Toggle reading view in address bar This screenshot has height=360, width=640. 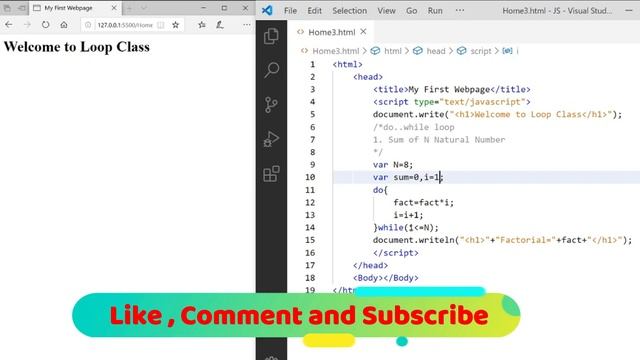coord(161,25)
